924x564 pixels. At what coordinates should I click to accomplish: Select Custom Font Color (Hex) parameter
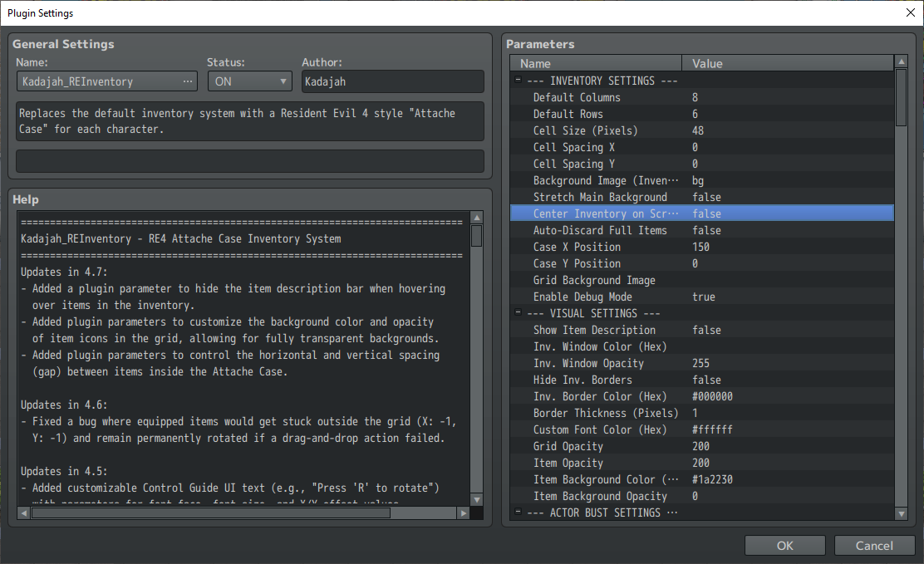(702, 429)
